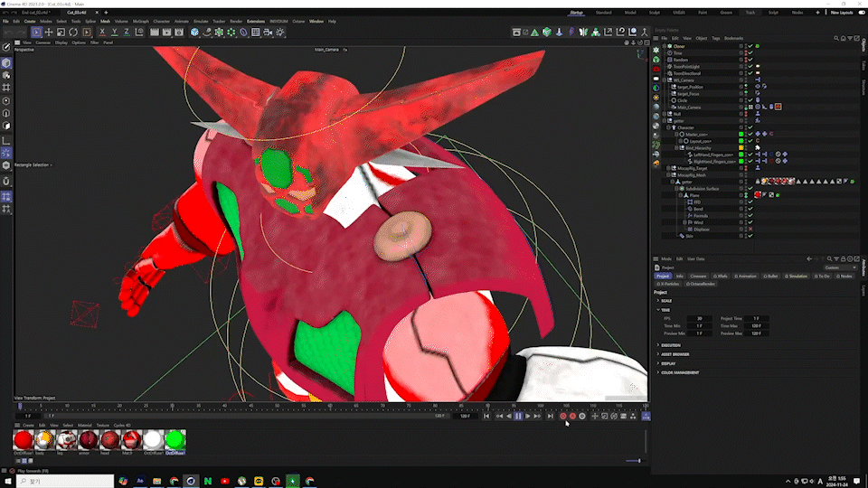Open the MoGraph menu
This screenshot has height=488, width=868.
141,22
